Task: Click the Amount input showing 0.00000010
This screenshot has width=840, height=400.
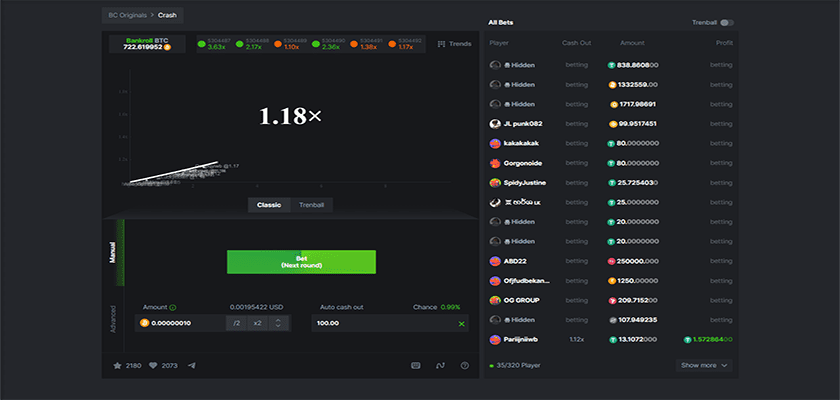Action: (181, 323)
